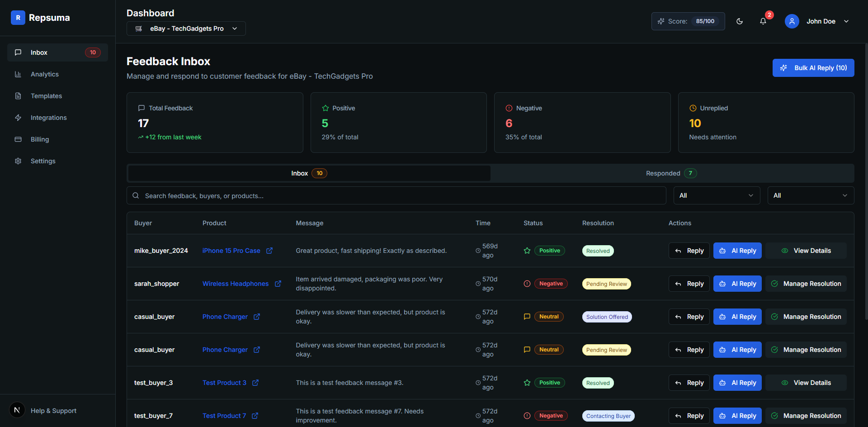Open Settings with the gear icon
Viewport: 868px width, 427px height.
pos(18,161)
